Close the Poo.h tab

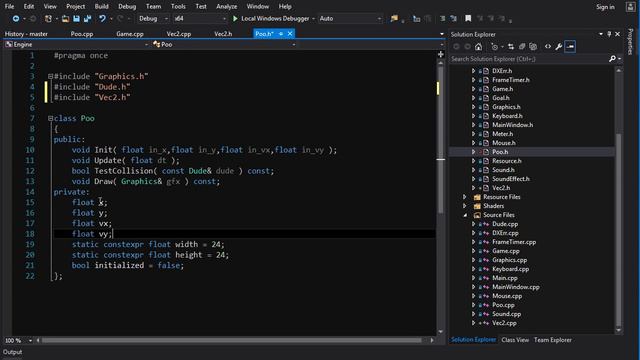coord(290,34)
